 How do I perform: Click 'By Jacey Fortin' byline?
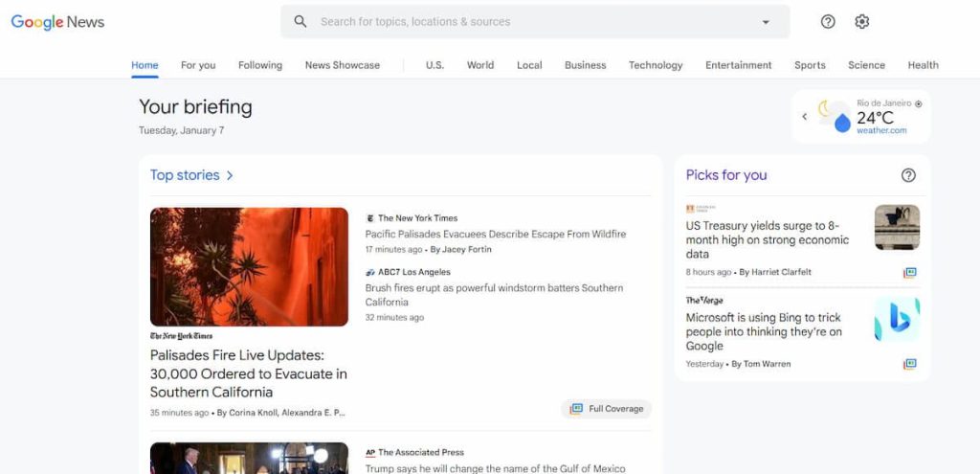(x=461, y=250)
